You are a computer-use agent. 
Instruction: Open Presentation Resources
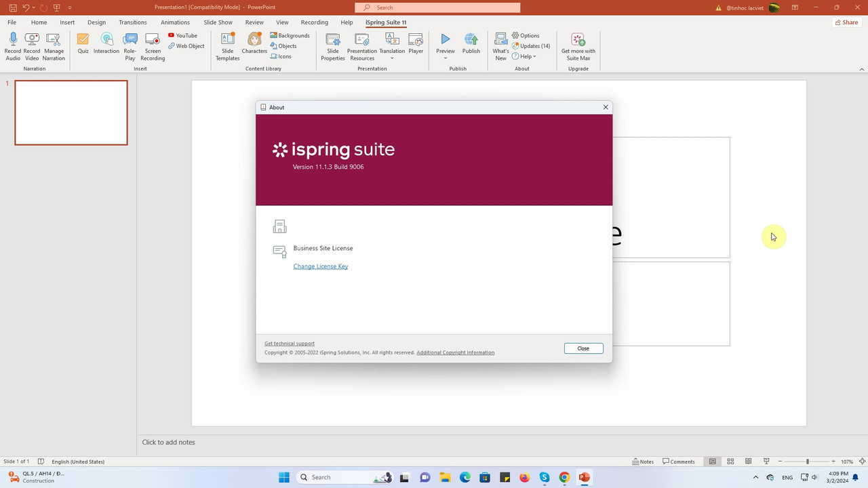(x=362, y=46)
